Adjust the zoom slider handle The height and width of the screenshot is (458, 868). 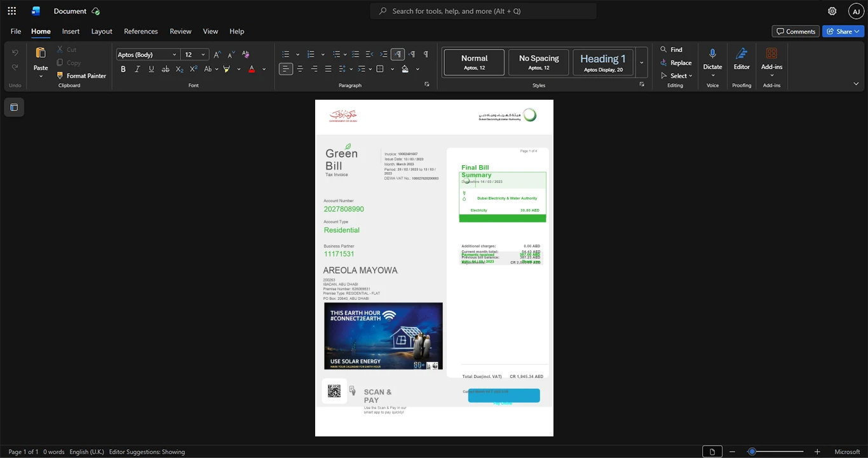pos(752,452)
